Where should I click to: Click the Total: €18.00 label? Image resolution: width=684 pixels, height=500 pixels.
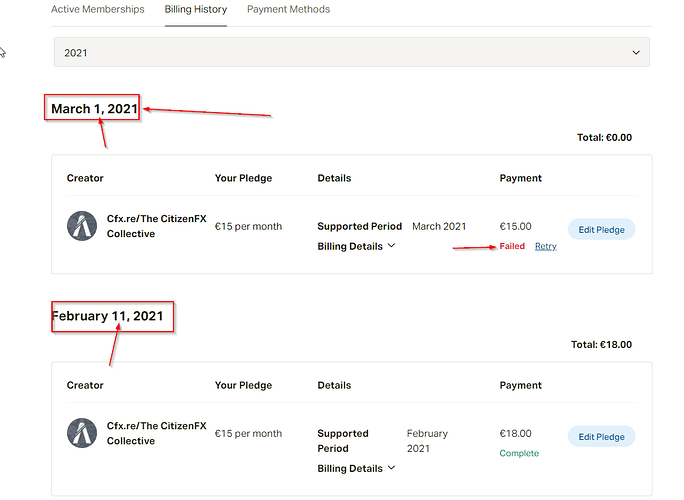601,345
